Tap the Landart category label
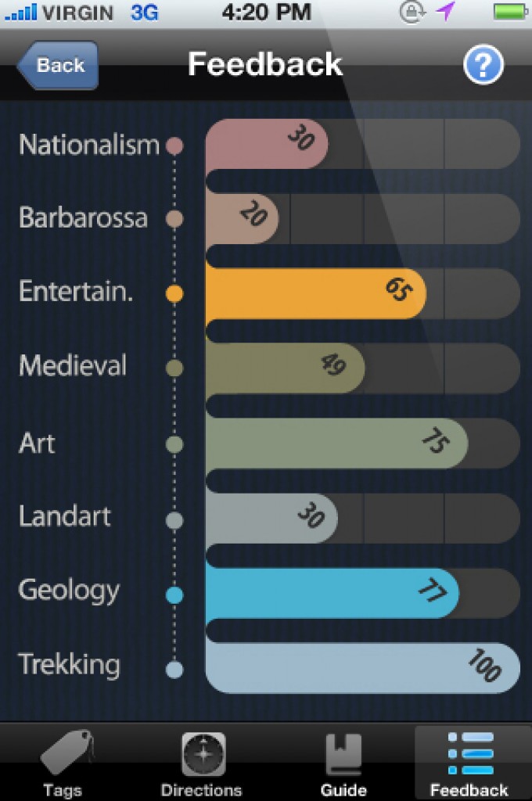 (65, 516)
